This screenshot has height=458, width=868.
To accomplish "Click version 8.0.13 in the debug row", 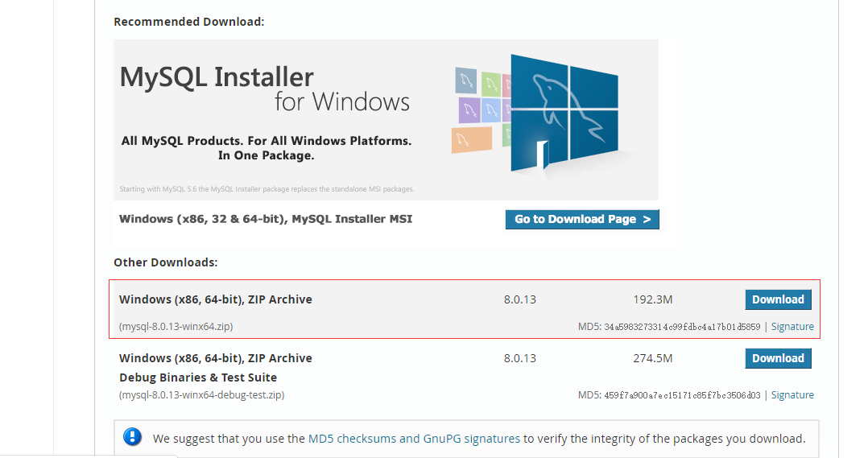I will click(x=520, y=358).
